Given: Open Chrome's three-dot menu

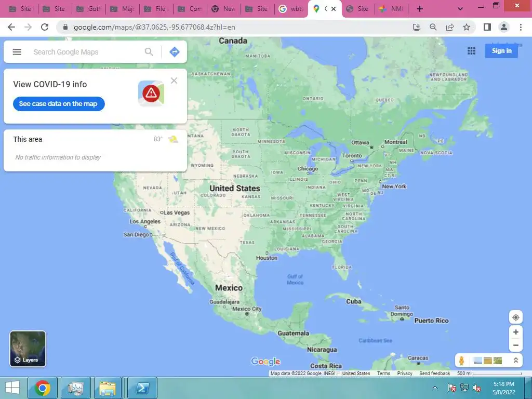Looking at the screenshot, I should click(x=521, y=27).
